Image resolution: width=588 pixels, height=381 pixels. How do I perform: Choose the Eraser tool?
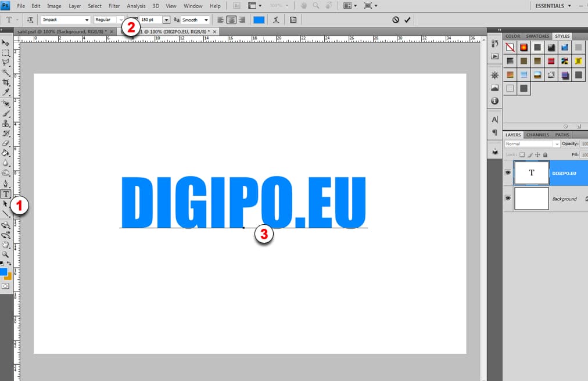(6, 143)
